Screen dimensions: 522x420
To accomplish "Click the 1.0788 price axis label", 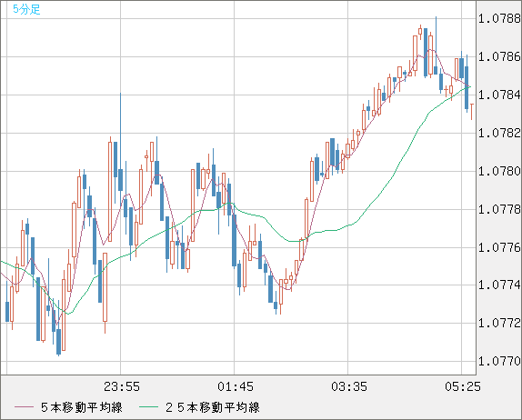I will click(499, 19).
